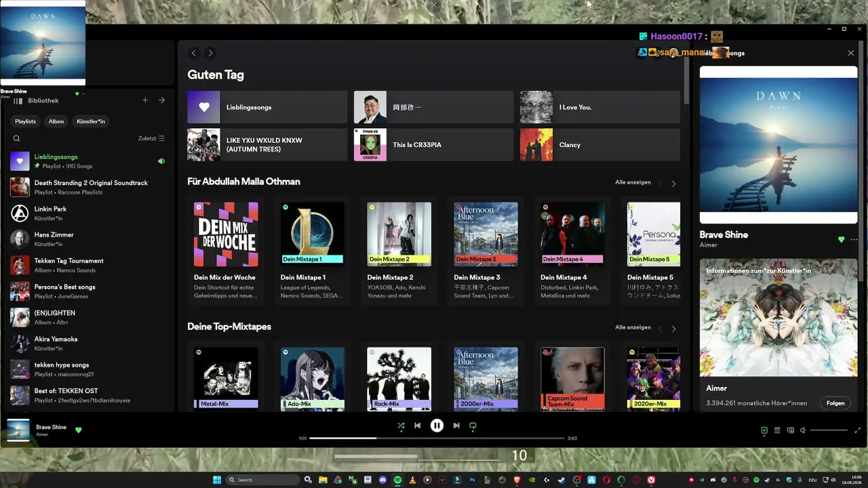Unlike Brave Shine in the bottom player bar
The height and width of the screenshot is (488, 868).
coord(79,430)
